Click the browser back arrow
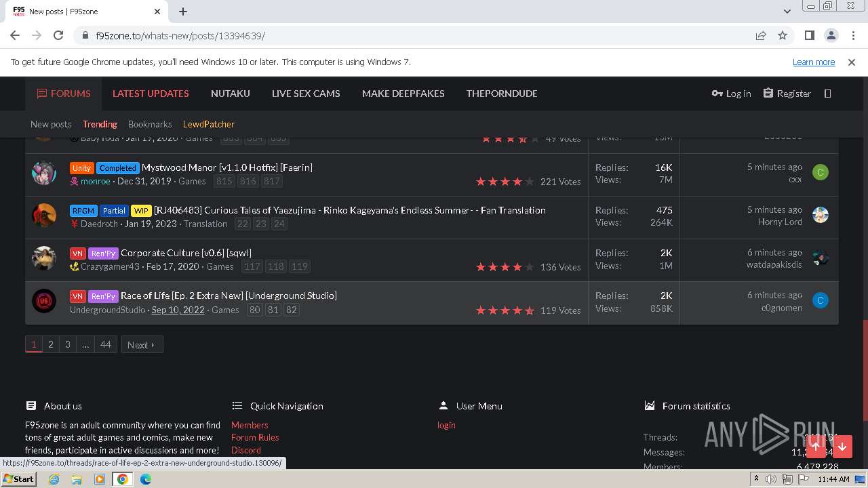 (15, 35)
